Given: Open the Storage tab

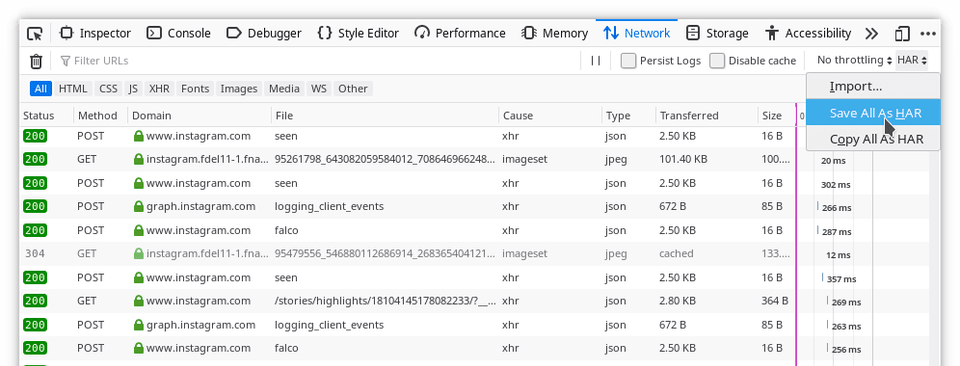Looking at the screenshot, I should click(x=717, y=33).
